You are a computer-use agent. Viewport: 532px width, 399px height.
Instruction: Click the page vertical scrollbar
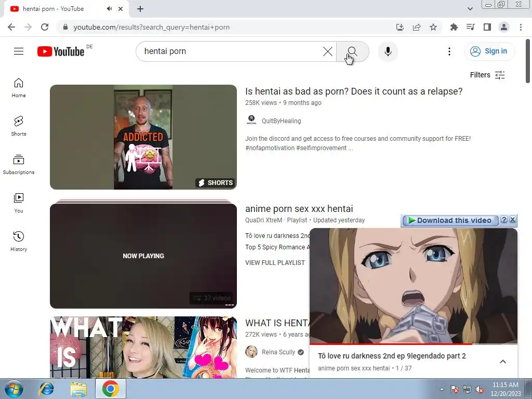528,61
